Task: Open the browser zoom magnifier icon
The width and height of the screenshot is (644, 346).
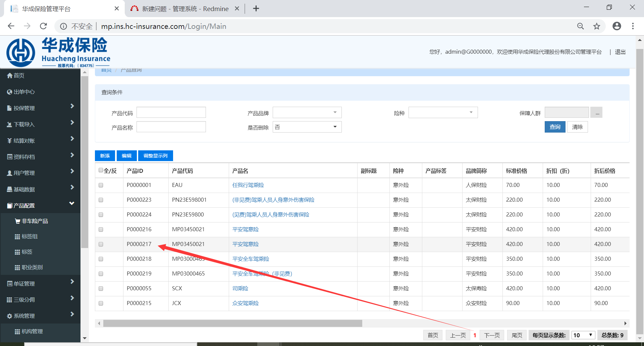Action: click(580, 26)
